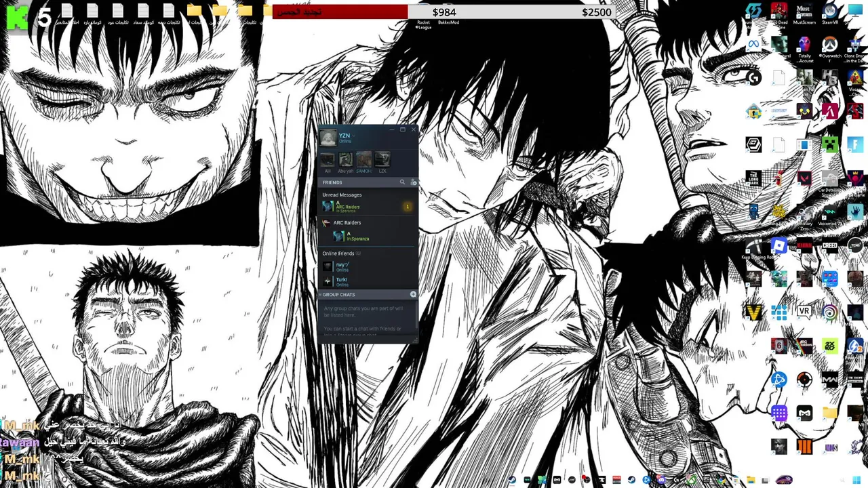Open Meta desktop shortcut icon

[x=753, y=44]
